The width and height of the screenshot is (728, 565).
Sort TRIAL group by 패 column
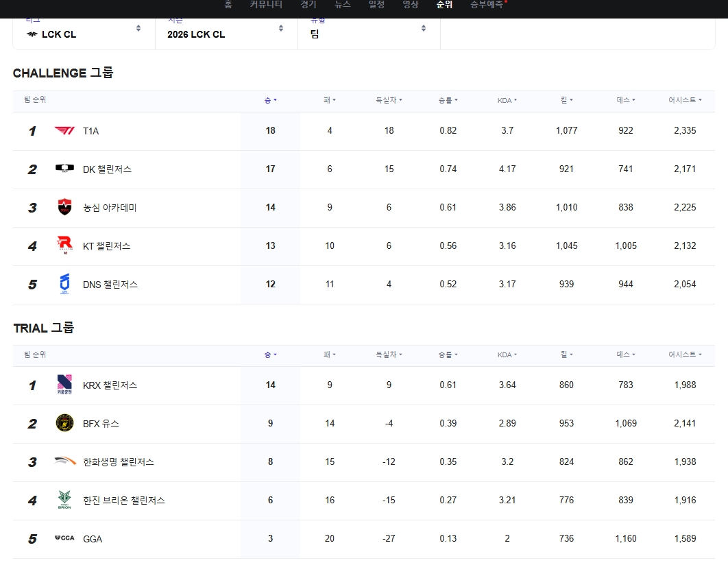pyautogui.click(x=330, y=354)
